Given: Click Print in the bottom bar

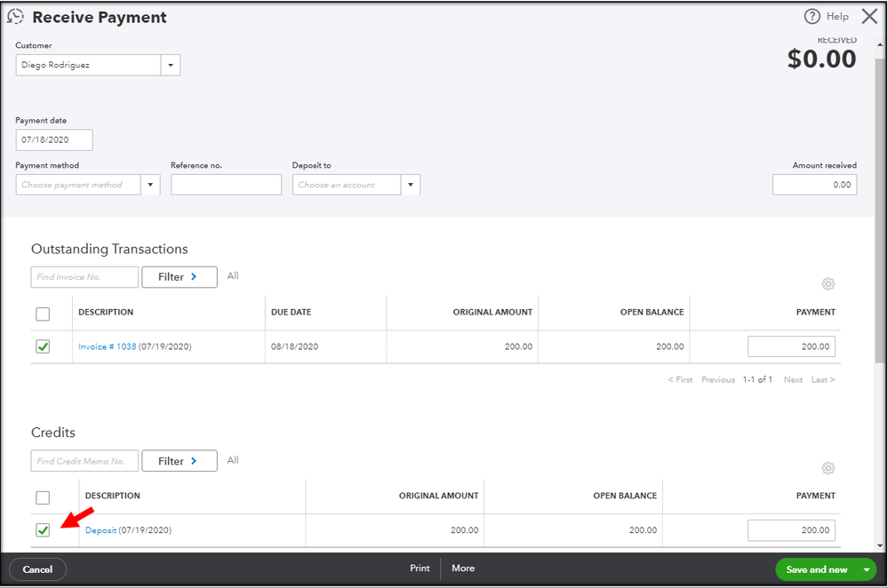Looking at the screenshot, I should (x=420, y=568).
